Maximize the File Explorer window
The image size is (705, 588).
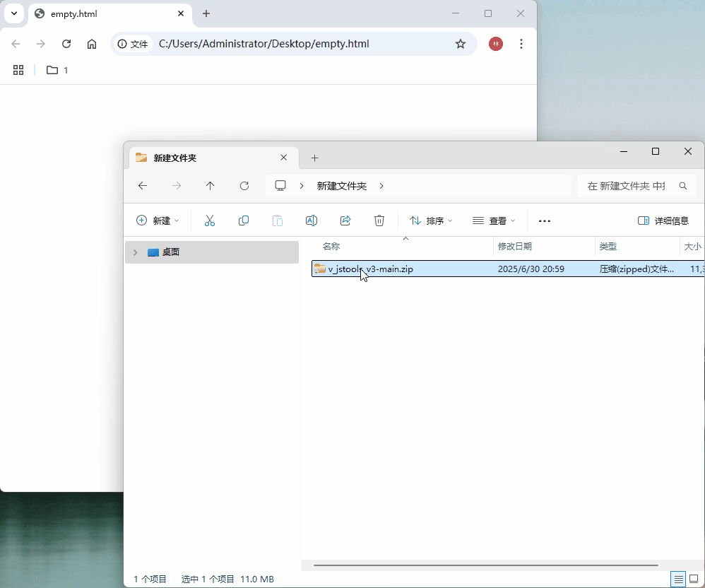click(656, 151)
